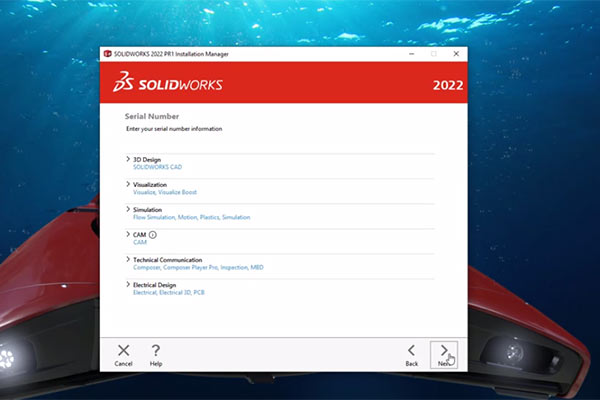Go back with the Back arrow
The image size is (600, 400).
point(411,350)
